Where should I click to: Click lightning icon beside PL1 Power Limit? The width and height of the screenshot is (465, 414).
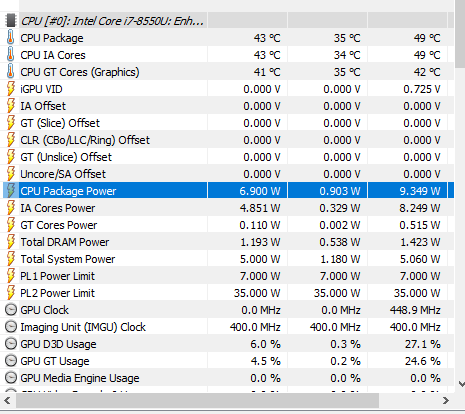[x=11, y=276]
